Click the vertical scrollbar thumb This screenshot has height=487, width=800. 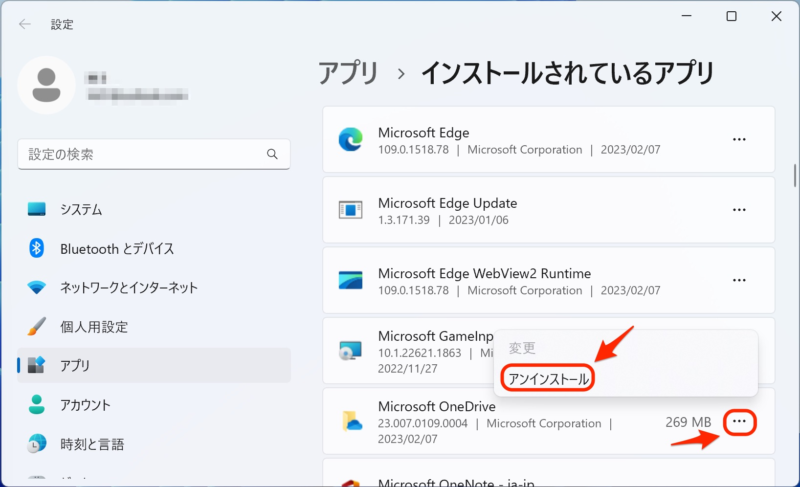pos(795,175)
